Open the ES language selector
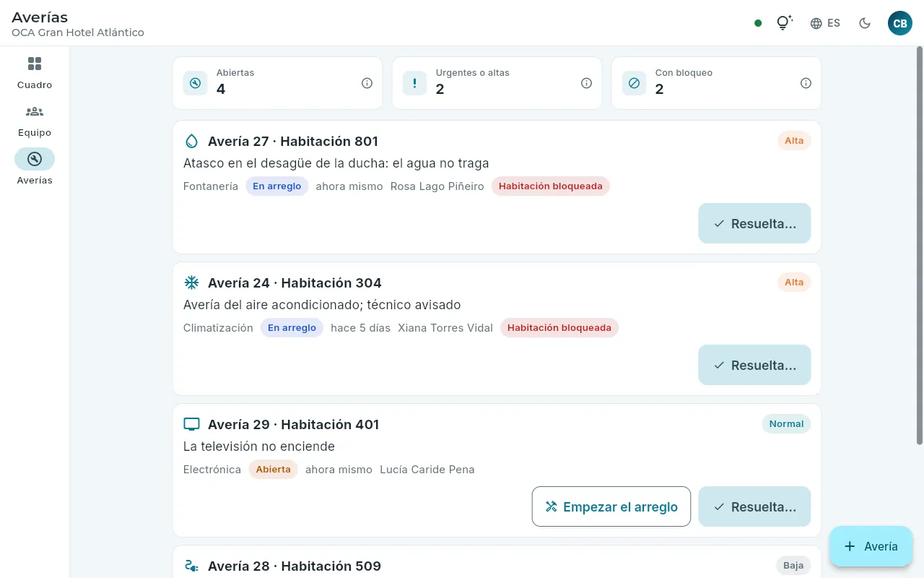The image size is (924, 578). tap(825, 23)
